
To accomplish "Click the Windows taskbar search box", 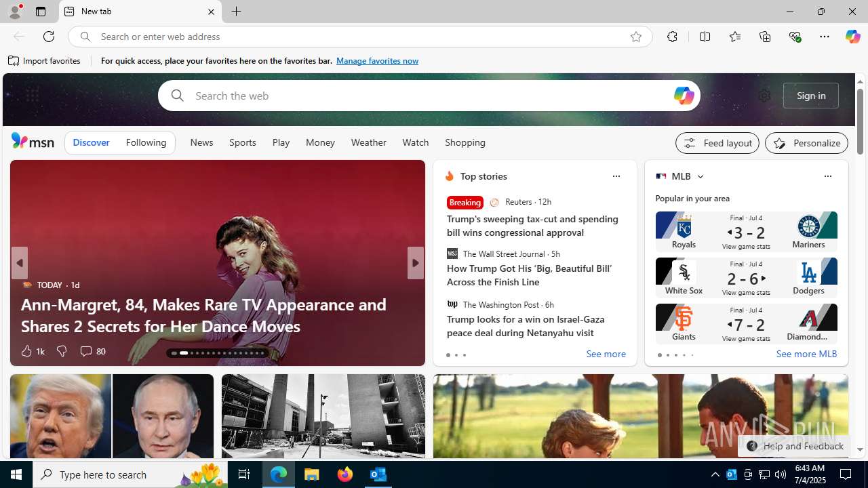I will click(132, 474).
